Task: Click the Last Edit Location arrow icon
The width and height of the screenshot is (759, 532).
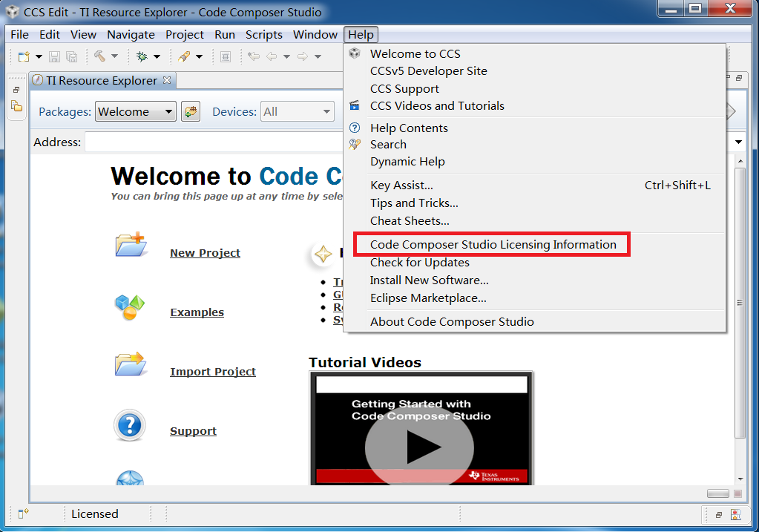Action: pyautogui.click(x=254, y=56)
